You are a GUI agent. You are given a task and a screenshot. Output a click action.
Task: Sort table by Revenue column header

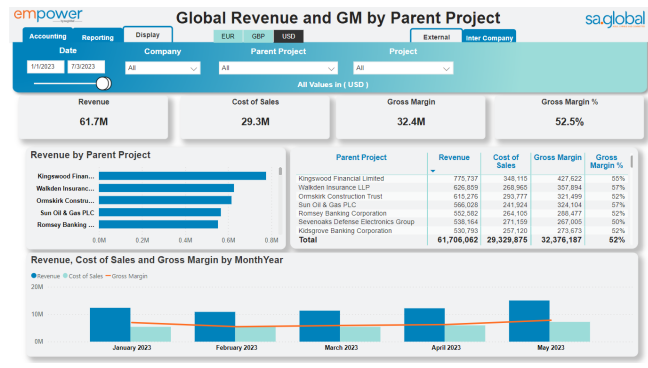(454, 157)
